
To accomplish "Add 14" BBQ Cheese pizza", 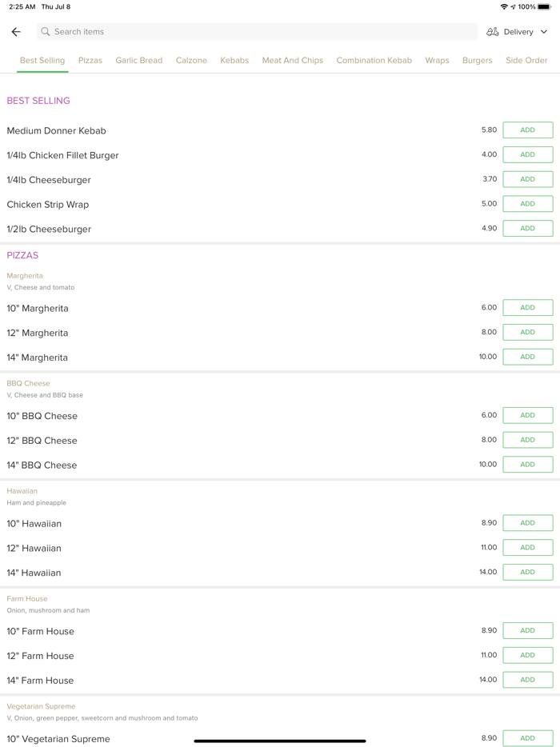I will click(527, 464).
